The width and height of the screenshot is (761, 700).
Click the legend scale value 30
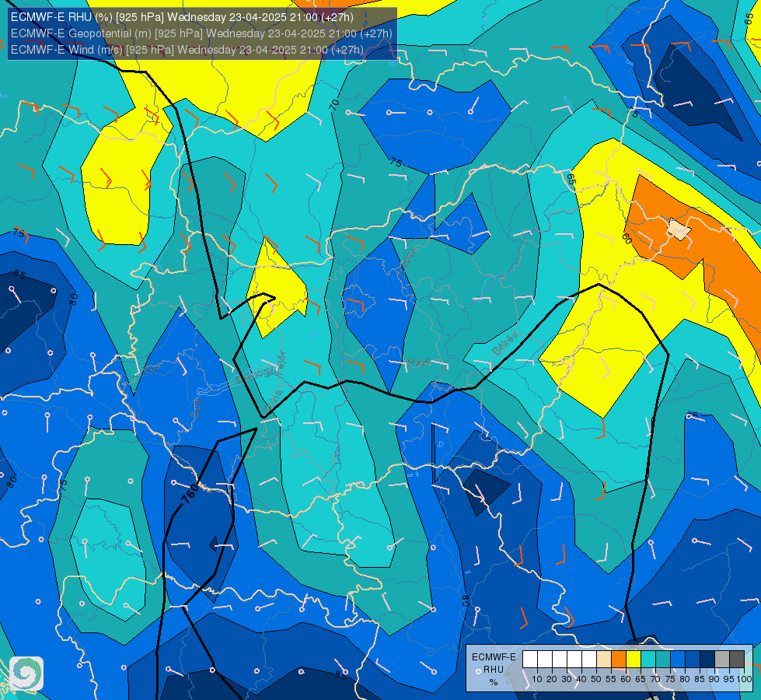pos(567,679)
